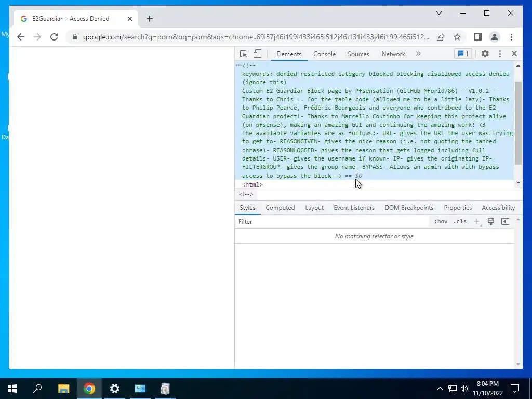Open the DevTools customize three-dot menu
532x399 pixels.
[x=500, y=54]
